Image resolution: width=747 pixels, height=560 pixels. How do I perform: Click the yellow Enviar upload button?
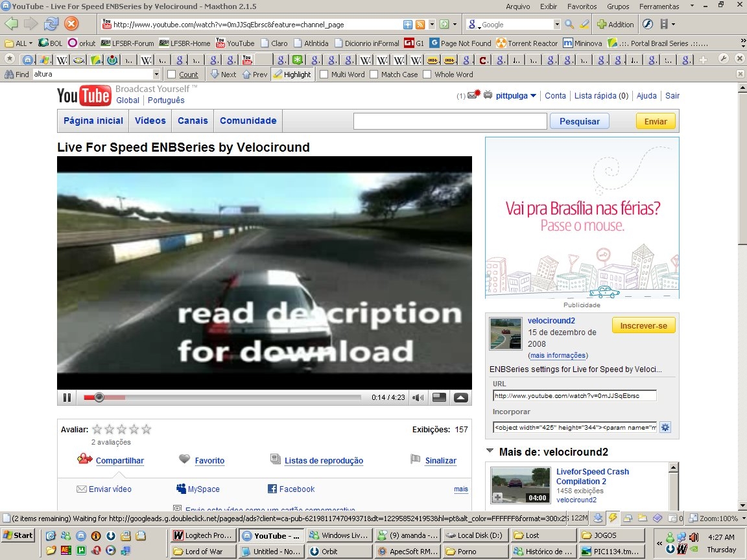click(656, 121)
